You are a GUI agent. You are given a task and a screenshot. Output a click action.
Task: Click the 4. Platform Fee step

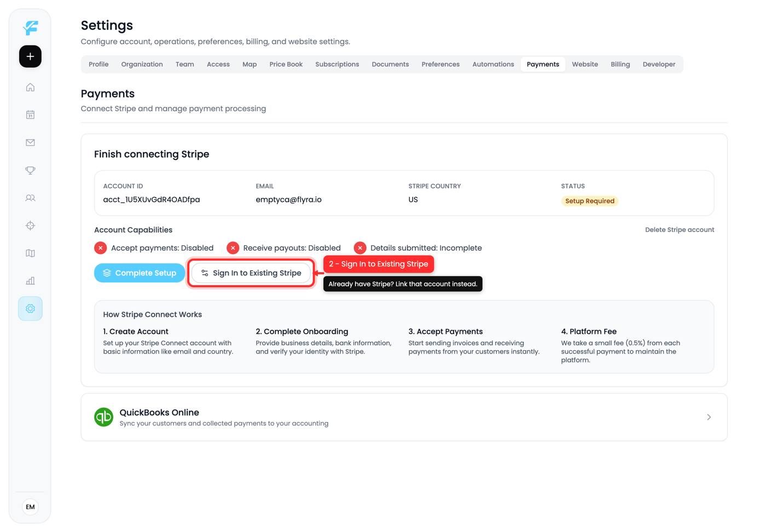click(589, 332)
